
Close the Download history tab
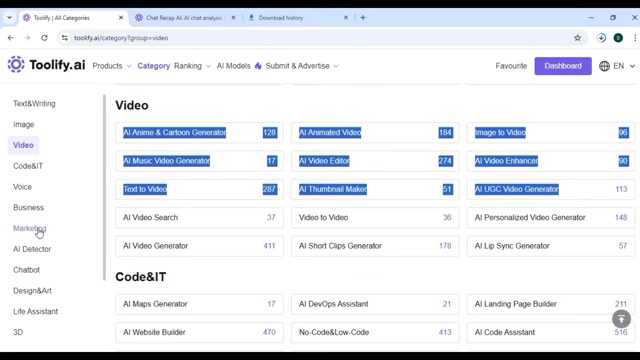[x=346, y=18]
